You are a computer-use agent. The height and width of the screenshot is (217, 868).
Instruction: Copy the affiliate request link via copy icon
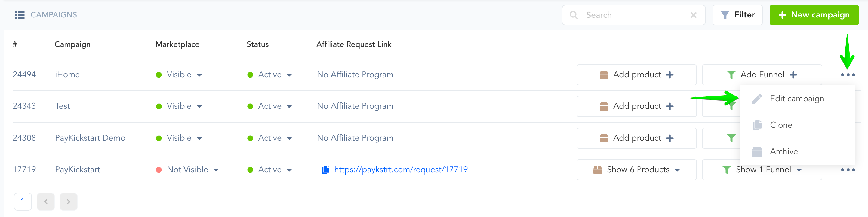click(x=325, y=170)
